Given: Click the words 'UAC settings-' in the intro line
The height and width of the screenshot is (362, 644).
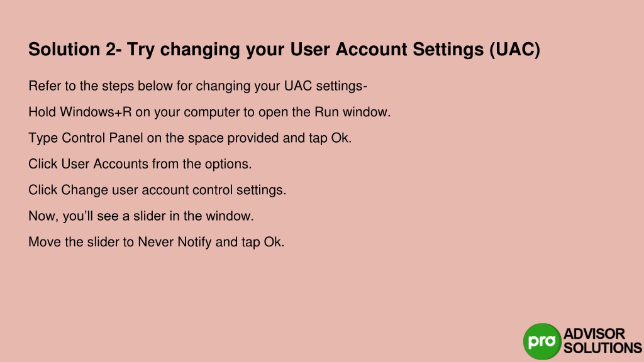Looking at the screenshot, I should [x=326, y=86].
